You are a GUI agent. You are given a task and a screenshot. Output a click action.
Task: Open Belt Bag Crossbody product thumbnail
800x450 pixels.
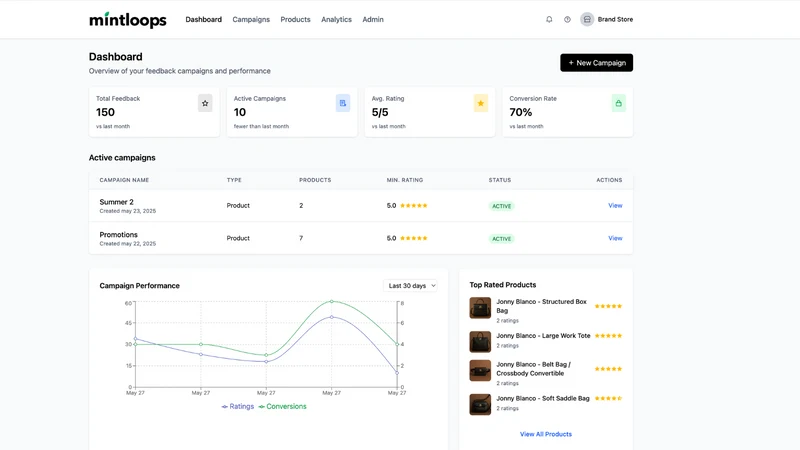pos(480,371)
